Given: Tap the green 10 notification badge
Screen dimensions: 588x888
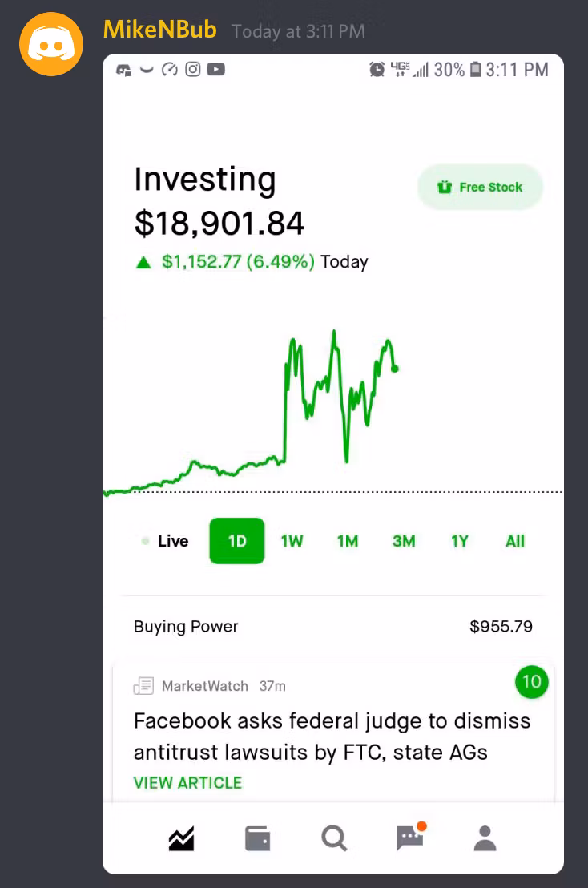Looking at the screenshot, I should (x=531, y=682).
